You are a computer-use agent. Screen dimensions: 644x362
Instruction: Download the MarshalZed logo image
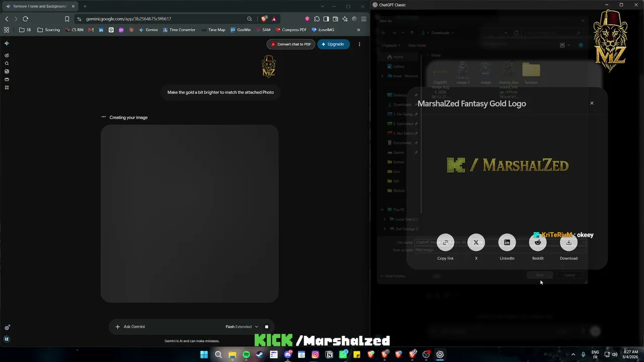click(x=569, y=242)
